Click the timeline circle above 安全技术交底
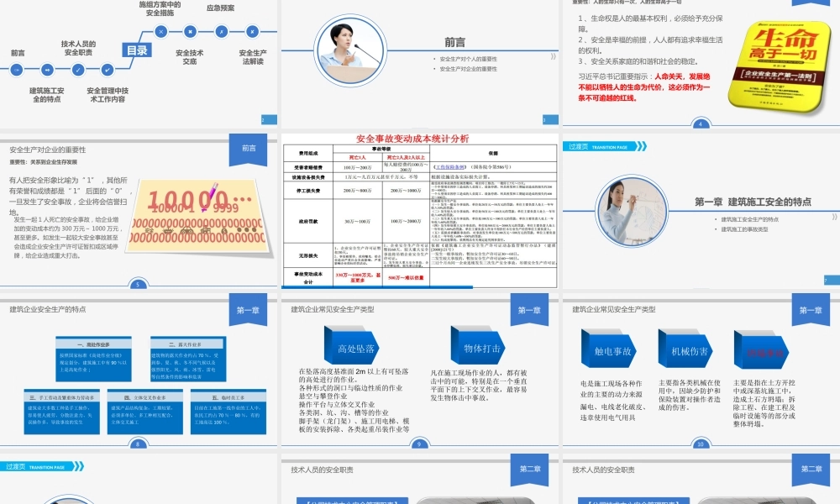Screen dimensions: 840x504 [190, 32]
